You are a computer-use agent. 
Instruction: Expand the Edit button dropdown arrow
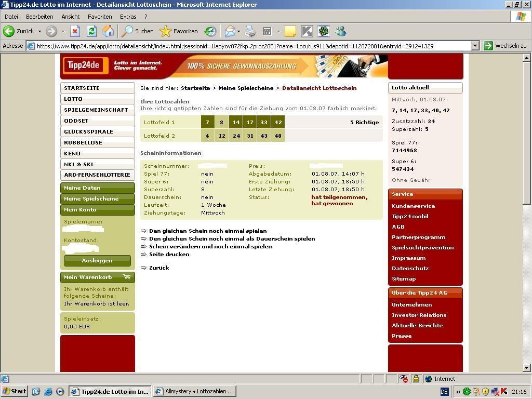[x=278, y=31]
